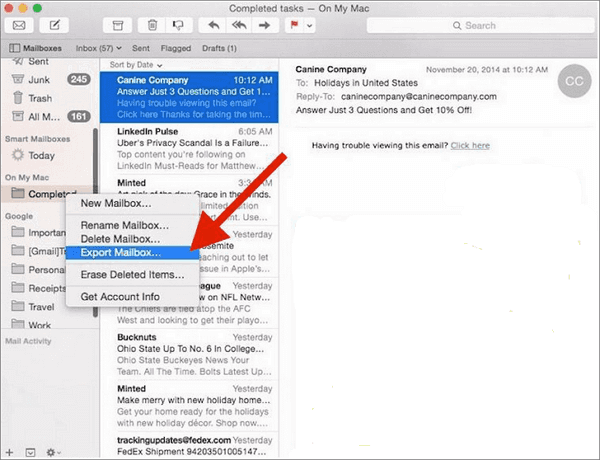The image size is (600, 460).
Task: Click the Get Mail envelope icon
Action: pos(19,26)
